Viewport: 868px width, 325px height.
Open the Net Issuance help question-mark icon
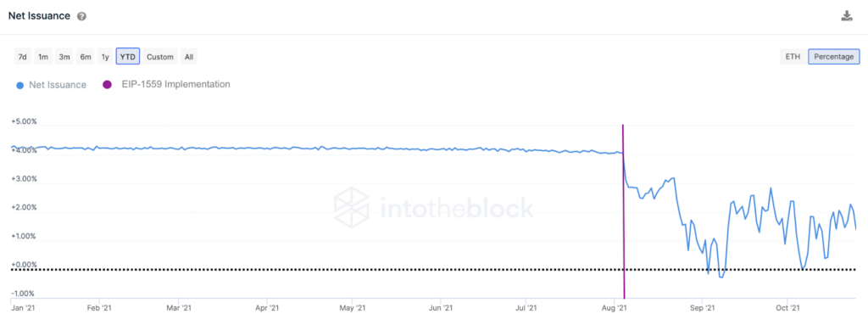coord(81,16)
